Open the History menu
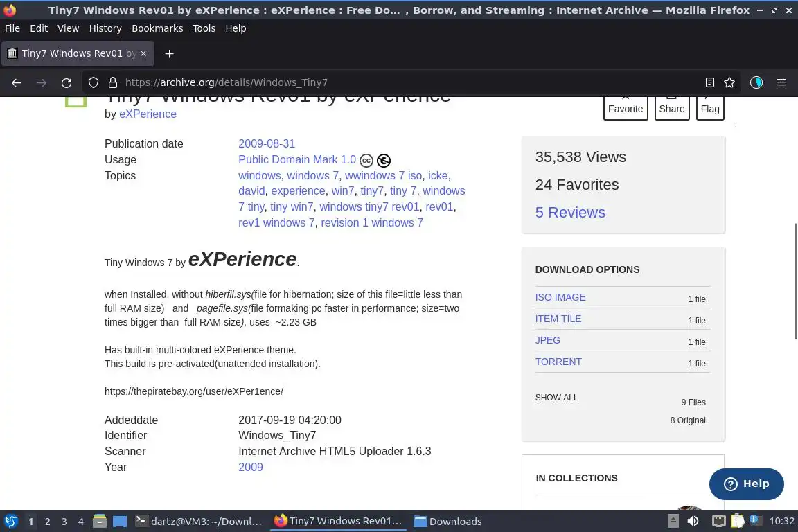 point(105,28)
